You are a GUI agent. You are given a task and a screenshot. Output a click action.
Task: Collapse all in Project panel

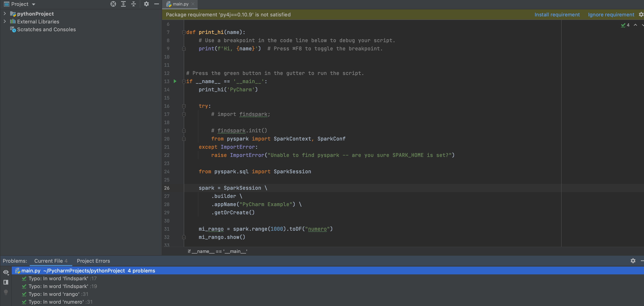(x=134, y=4)
